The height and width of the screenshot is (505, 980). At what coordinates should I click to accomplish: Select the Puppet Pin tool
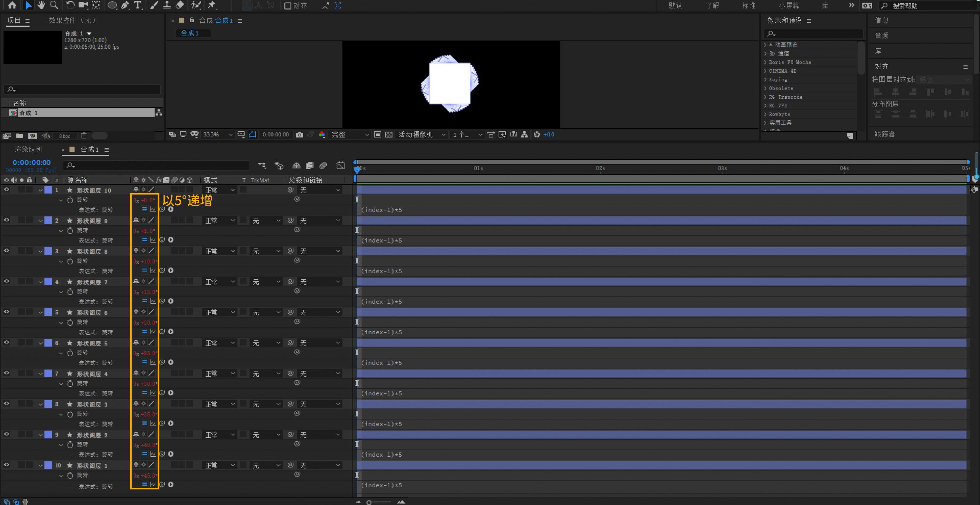coord(212,5)
